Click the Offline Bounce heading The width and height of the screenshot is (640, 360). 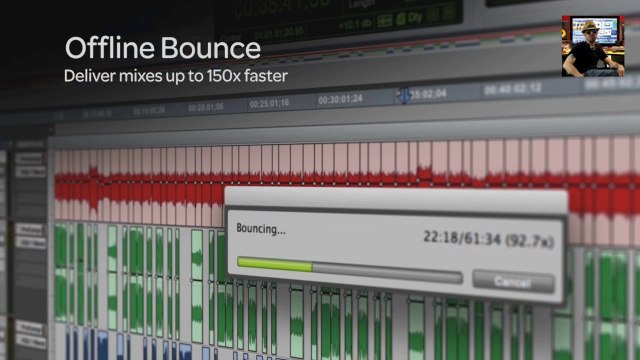pyautogui.click(x=163, y=48)
